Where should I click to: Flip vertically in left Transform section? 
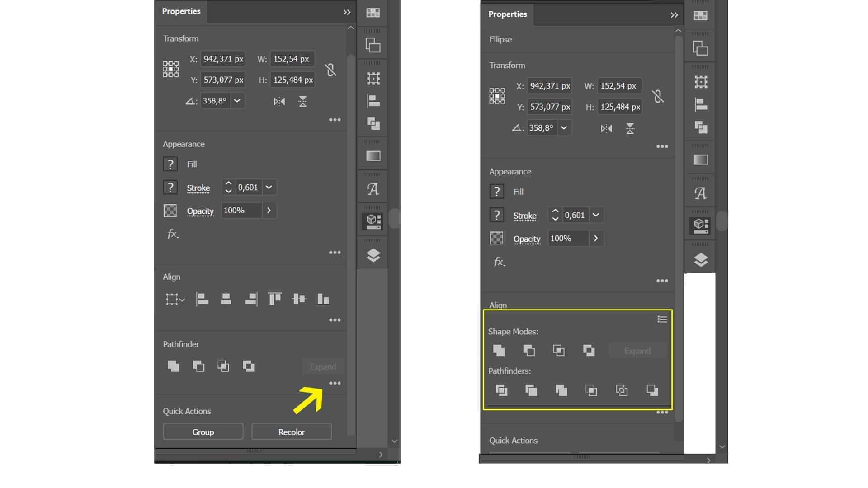tap(303, 101)
